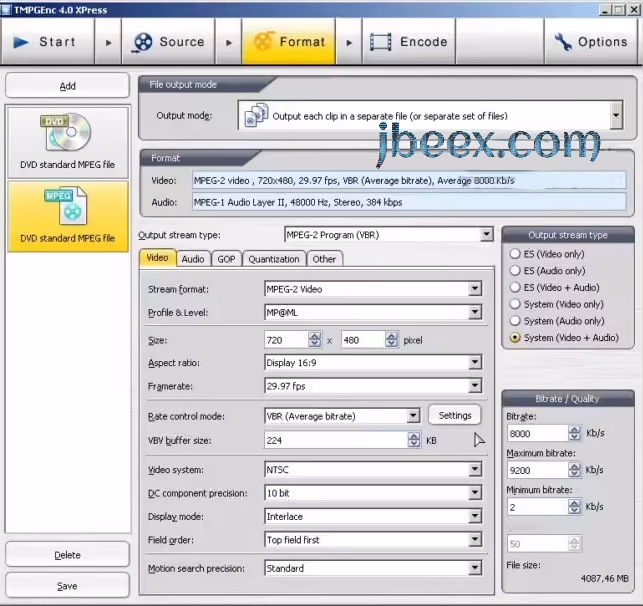Viewport: 643px width, 606px height.
Task: Click the Save button
Action: [x=68, y=585]
